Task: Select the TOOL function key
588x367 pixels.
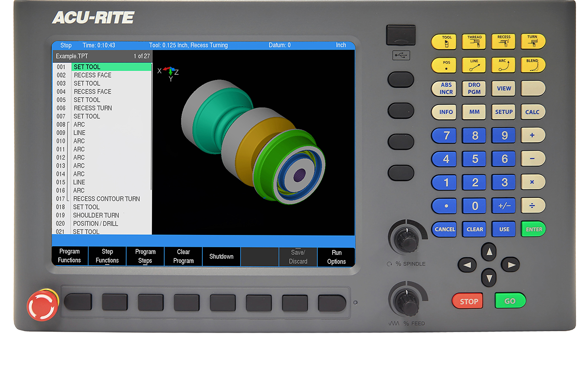Action: point(444,41)
